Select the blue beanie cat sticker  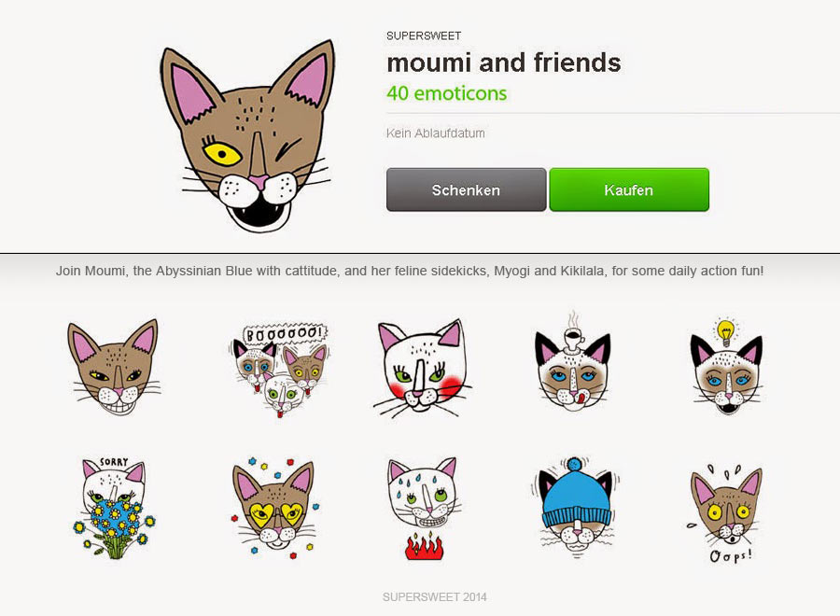[x=576, y=507]
